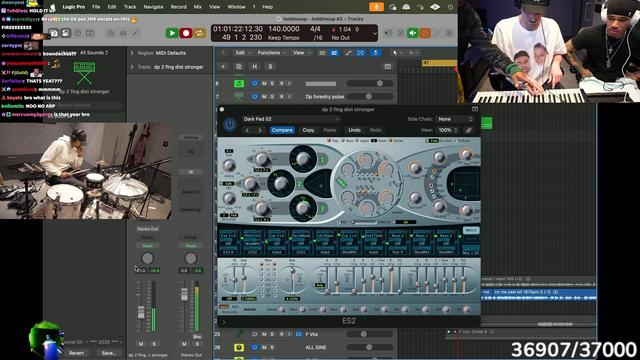Image resolution: width=640 pixels, height=360 pixels.
Task: Open Editors via pencil icon
Action: (136, 33)
